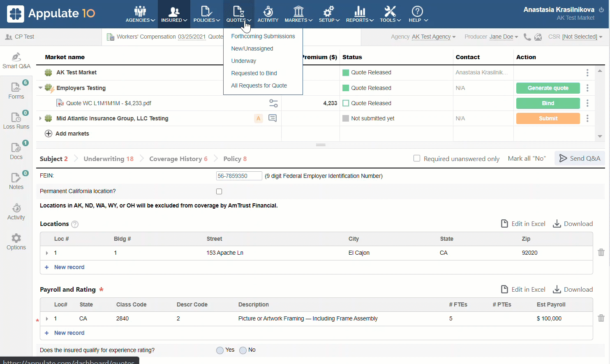610x364 pixels.
Task: Switch to the Policy 8 tab
Action: coord(235,159)
